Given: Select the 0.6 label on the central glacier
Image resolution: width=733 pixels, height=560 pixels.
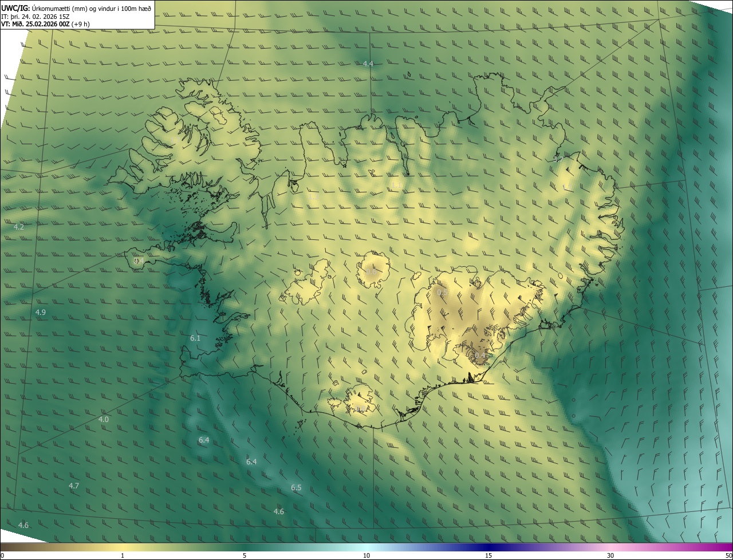Looking at the screenshot, I should [x=371, y=271].
